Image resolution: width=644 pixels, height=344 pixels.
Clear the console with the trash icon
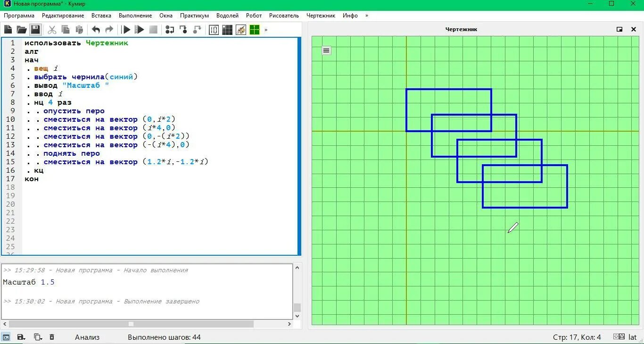pyautogui.click(x=52, y=337)
